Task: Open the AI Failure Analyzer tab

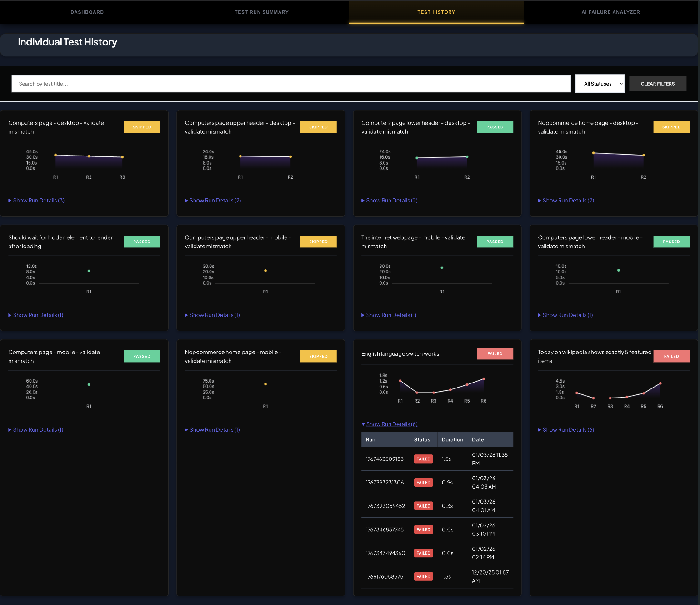Action: click(610, 12)
